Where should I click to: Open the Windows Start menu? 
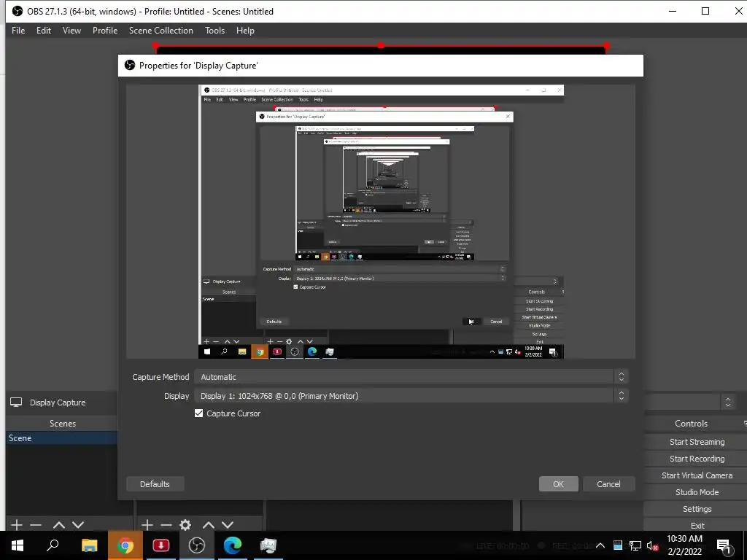pos(18,545)
